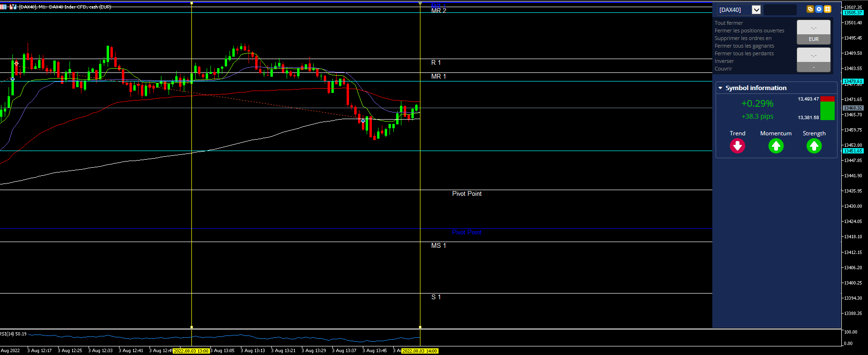Click the 'Inverser' action

724,61
